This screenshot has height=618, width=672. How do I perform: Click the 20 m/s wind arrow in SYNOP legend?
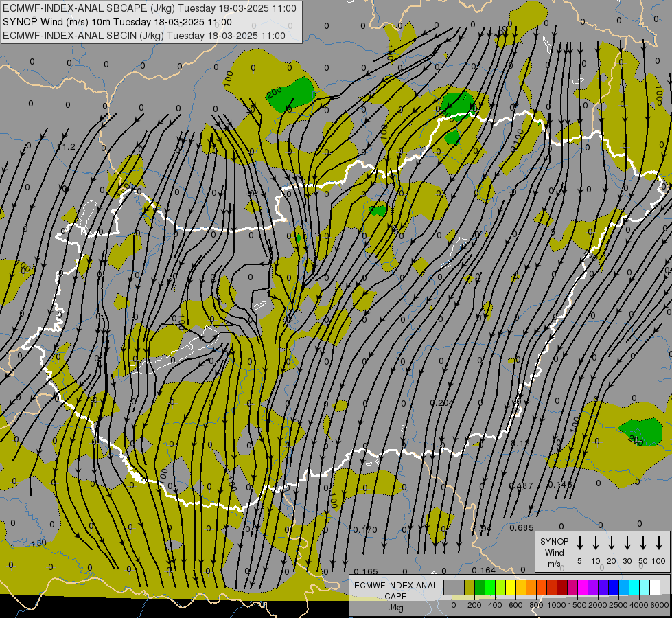click(x=611, y=542)
